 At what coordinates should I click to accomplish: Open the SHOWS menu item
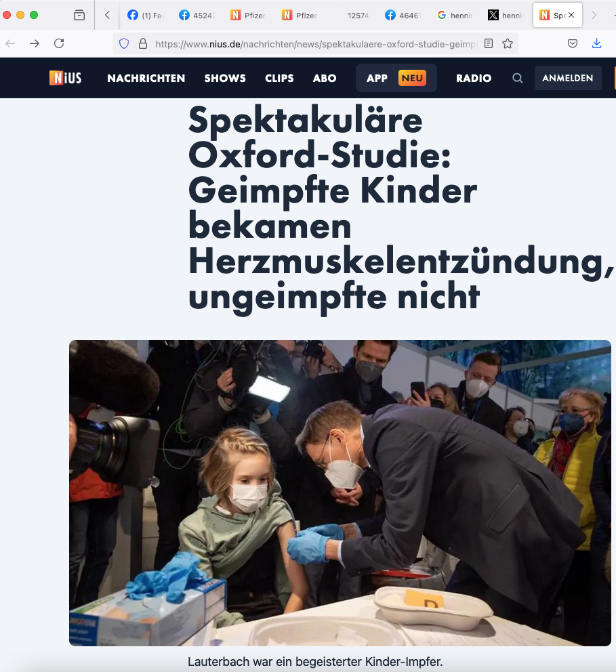[x=225, y=78]
